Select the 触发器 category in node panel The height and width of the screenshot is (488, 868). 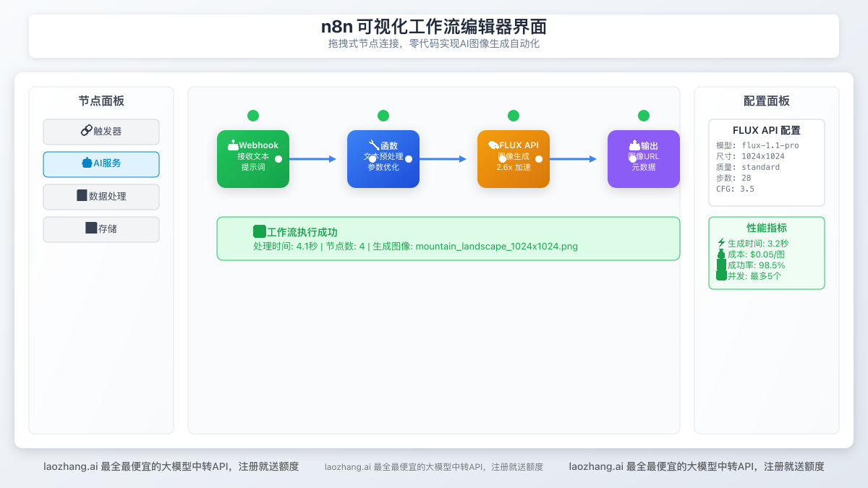(x=101, y=132)
